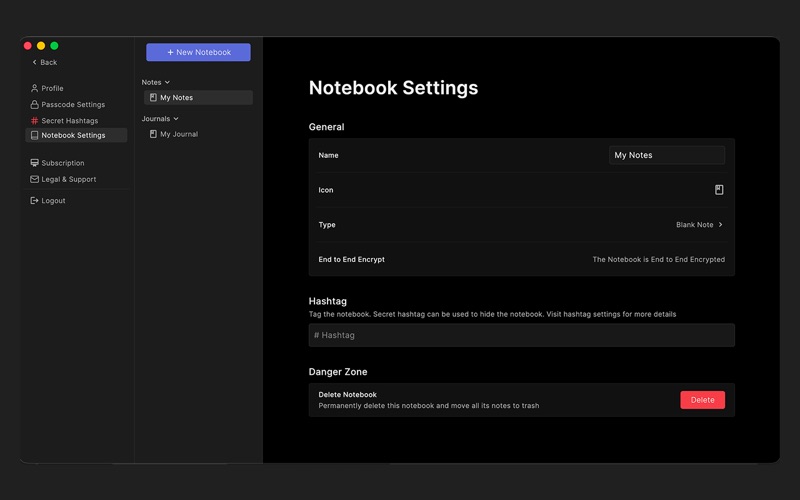The image size is (800, 500).
Task: Click the Icon row label
Action: click(x=326, y=190)
